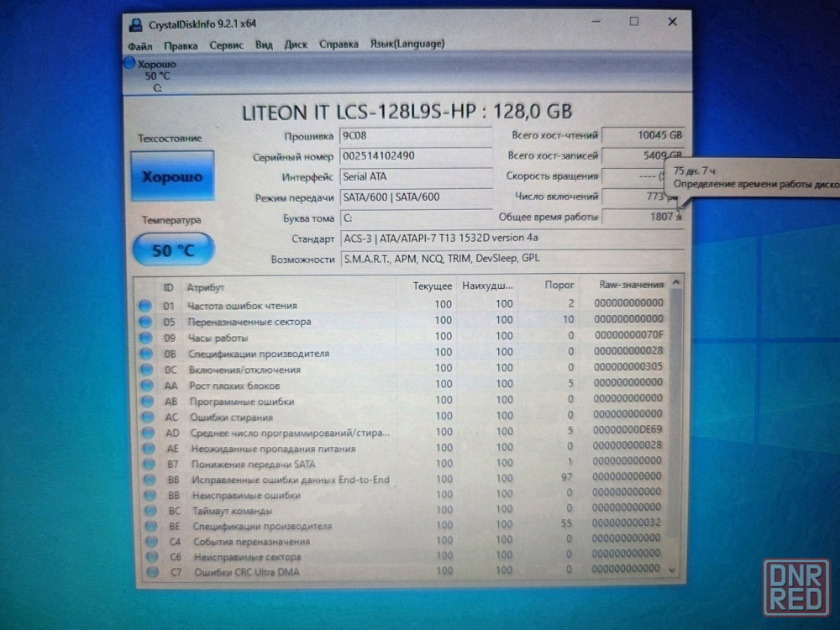Click the Интерфейс field Serial ATA
The image size is (840, 630).
point(415,176)
